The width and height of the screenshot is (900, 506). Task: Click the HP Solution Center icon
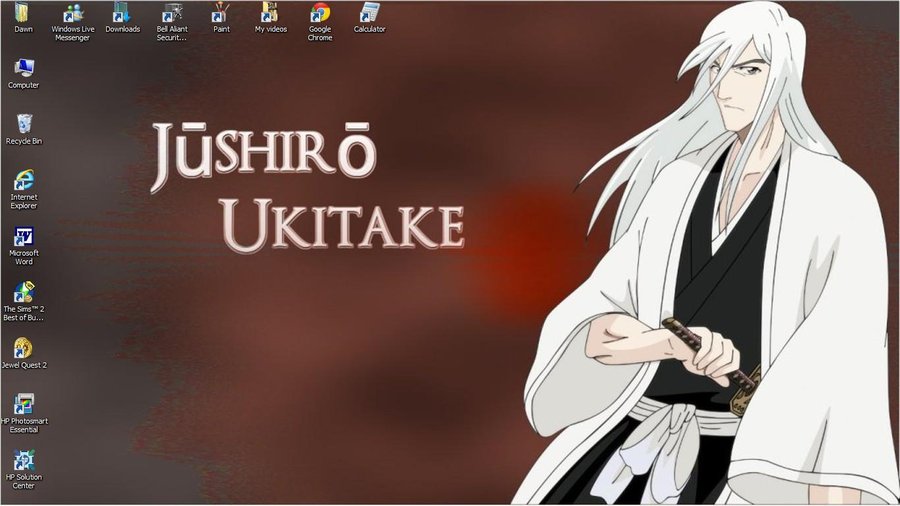pyautogui.click(x=23, y=461)
